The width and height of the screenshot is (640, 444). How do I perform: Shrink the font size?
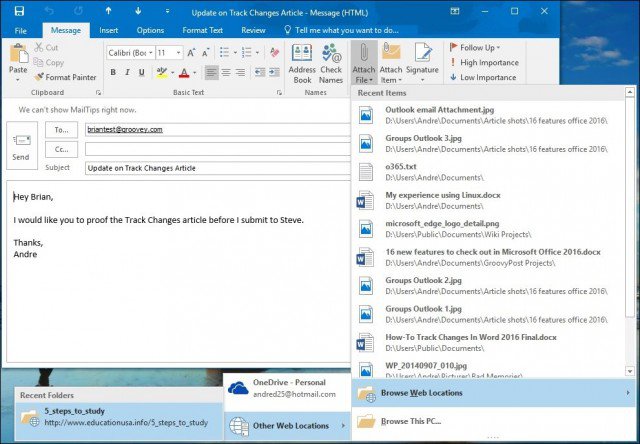pos(205,53)
